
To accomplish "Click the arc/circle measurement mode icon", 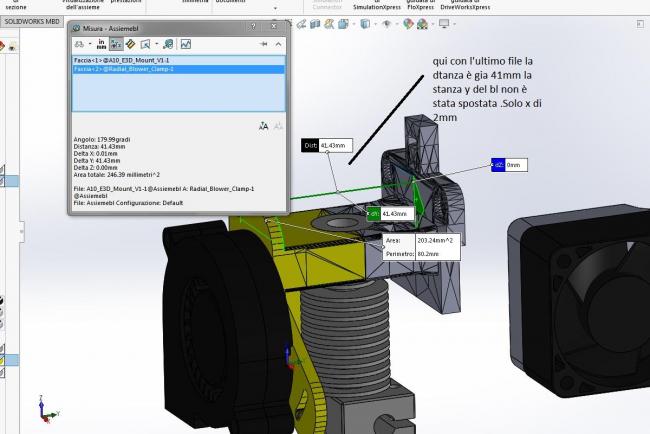I will 80,44.
